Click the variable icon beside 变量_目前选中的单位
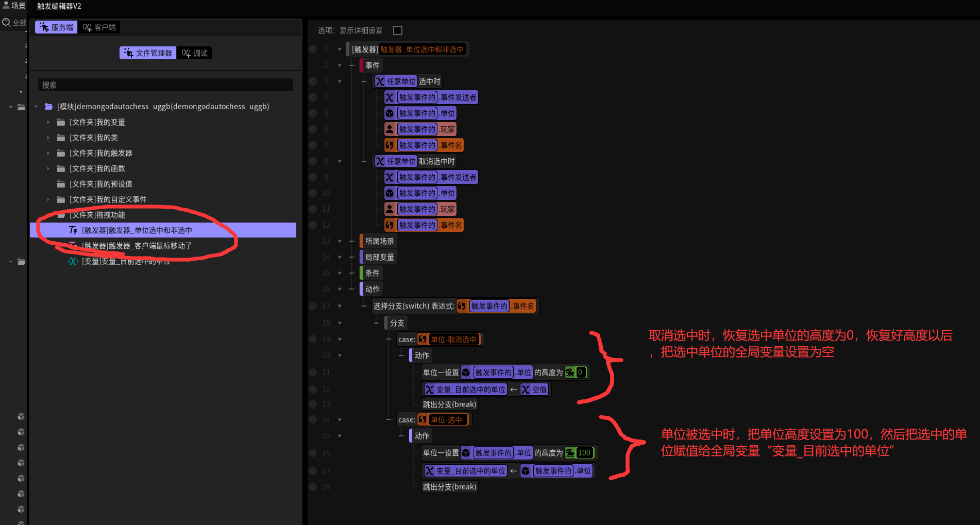 point(73,261)
